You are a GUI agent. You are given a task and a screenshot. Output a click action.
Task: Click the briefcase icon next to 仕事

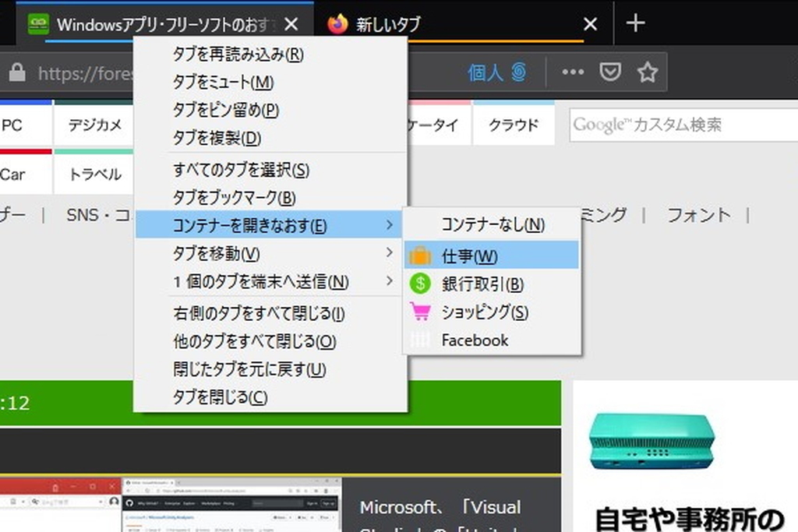pos(421,254)
